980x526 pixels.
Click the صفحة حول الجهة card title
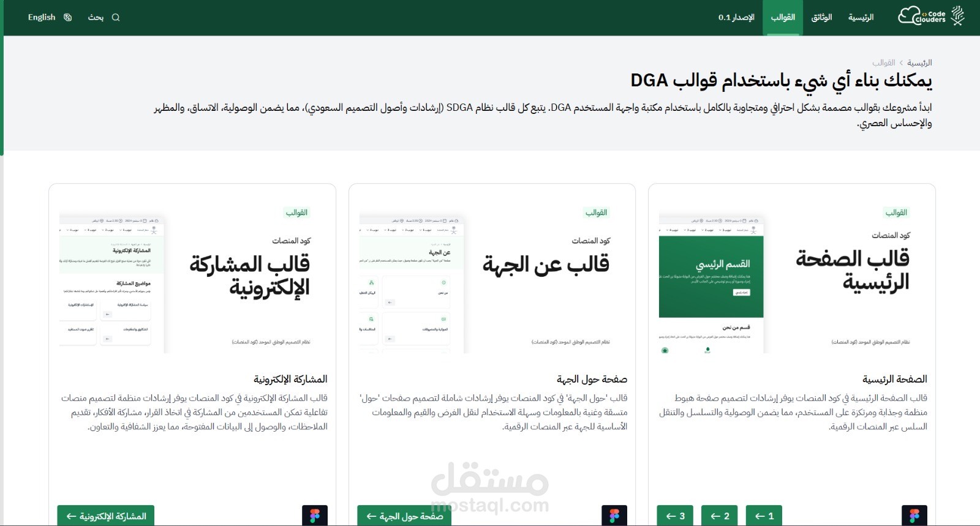point(592,379)
